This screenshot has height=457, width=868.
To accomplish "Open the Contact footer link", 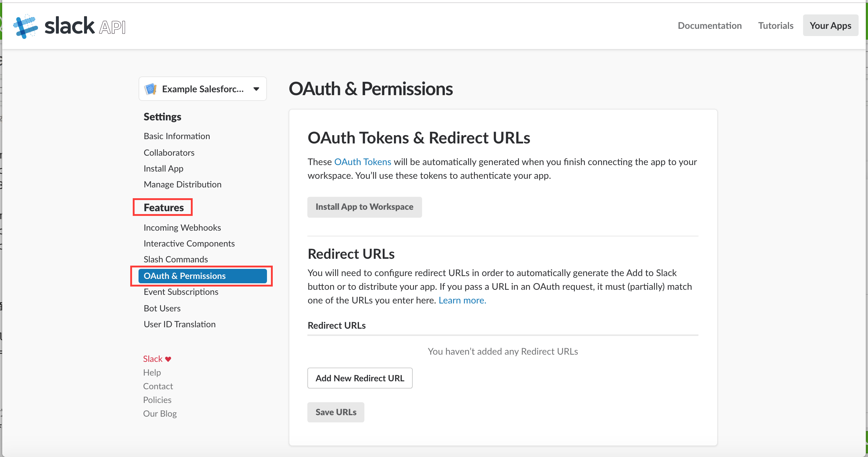I will (158, 386).
